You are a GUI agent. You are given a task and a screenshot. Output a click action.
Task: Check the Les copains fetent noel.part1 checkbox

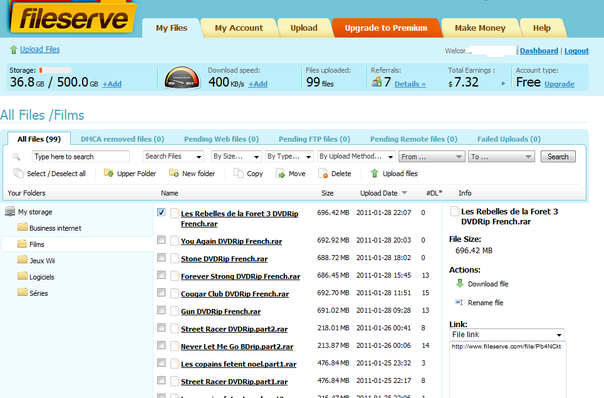click(x=161, y=363)
